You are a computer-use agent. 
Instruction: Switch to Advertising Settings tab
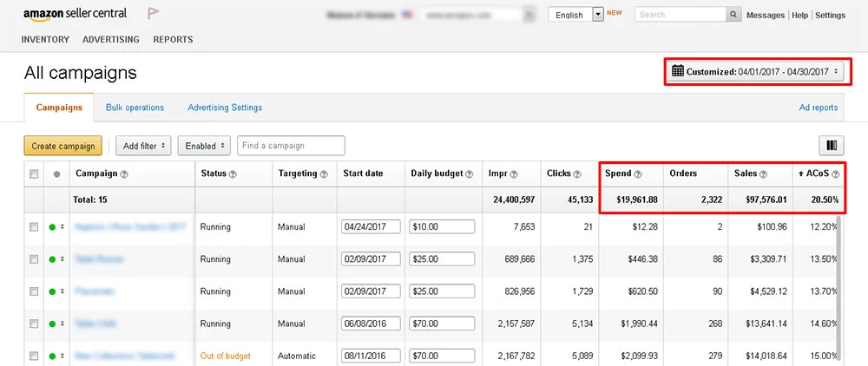[x=225, y=108]
